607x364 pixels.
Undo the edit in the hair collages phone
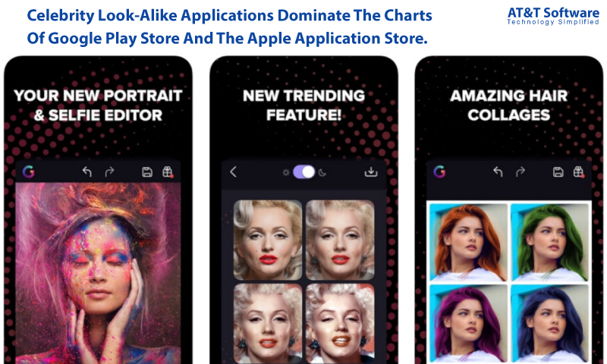498,171
